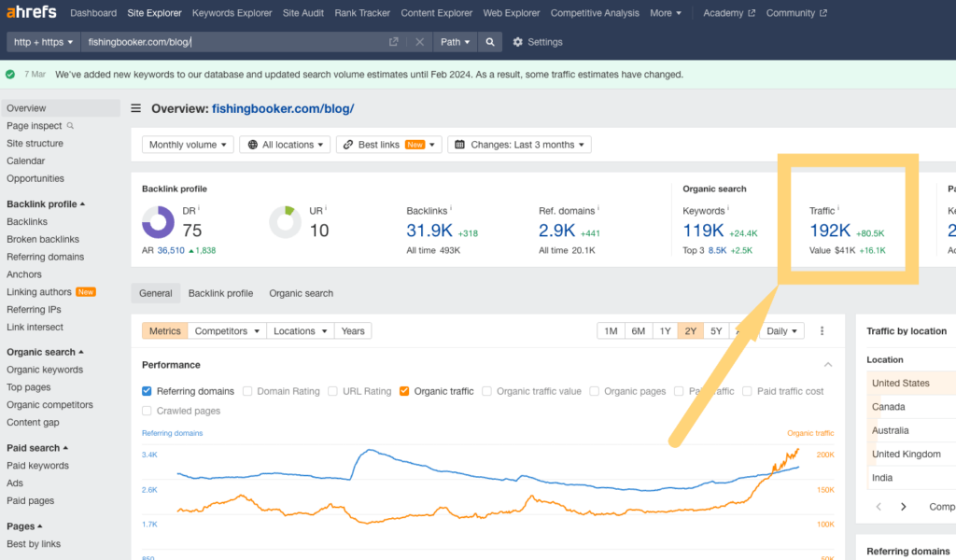Click the globe icon in All locations
Screen dimensions: 956x560
[x=252, y=145]
